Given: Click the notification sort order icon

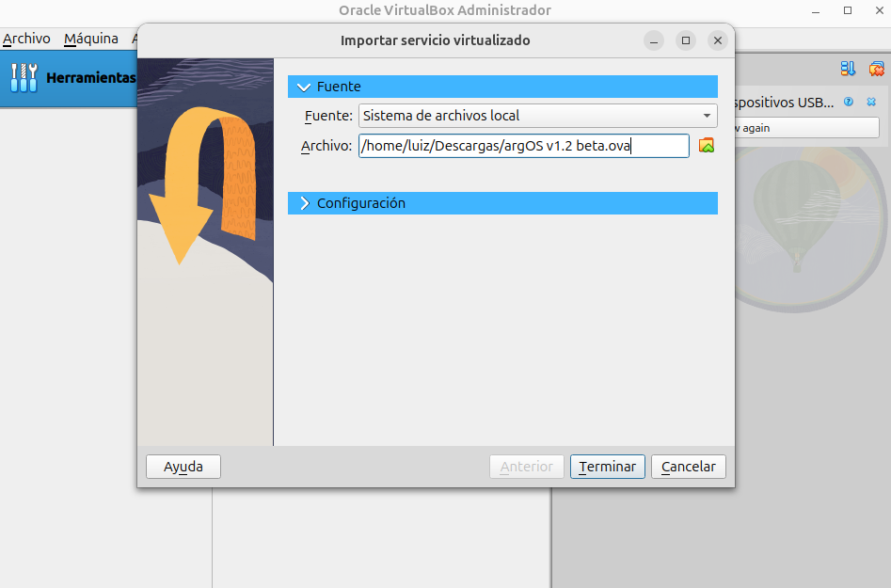Looking at the screenshot, I should point(848,69).
